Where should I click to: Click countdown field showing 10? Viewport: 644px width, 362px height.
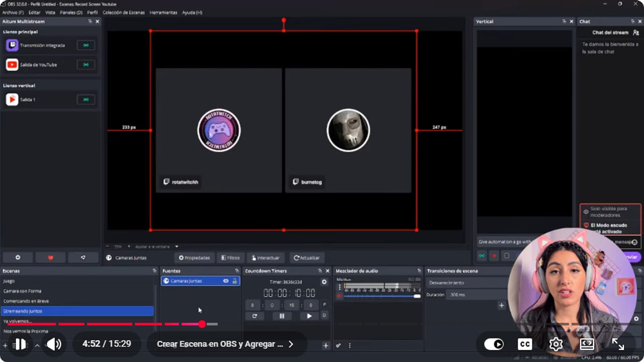pyautogui.click(x=292, y=305)
